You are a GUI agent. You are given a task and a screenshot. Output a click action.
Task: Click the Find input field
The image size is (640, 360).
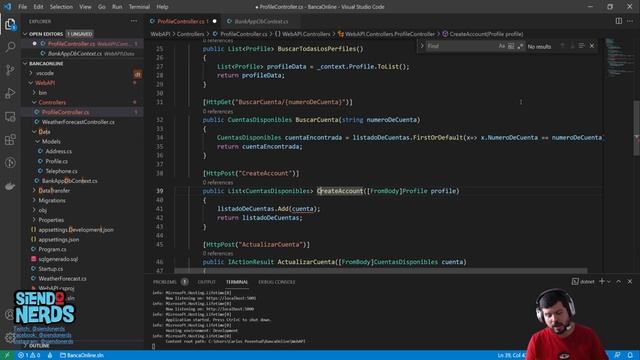click(x=462, y=46)
